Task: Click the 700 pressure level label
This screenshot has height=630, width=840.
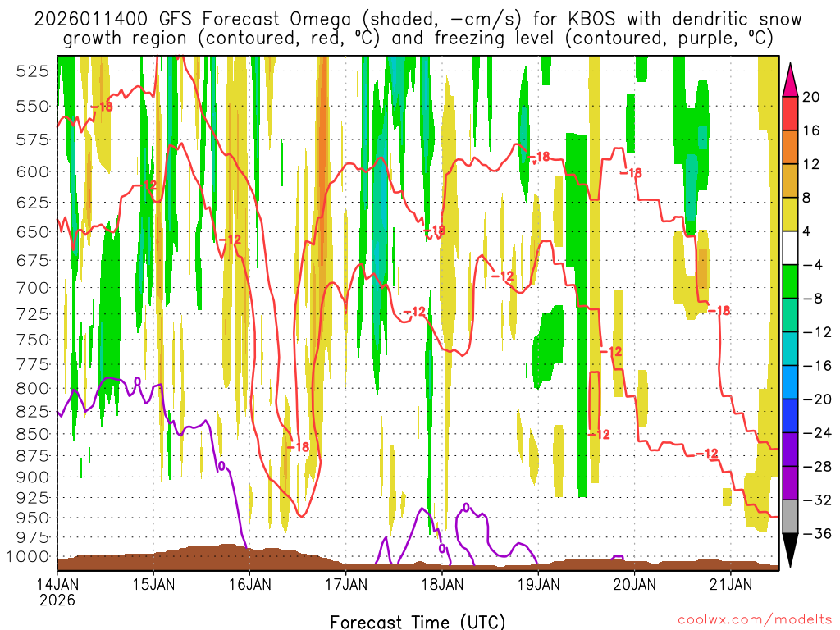Action: click(33, 288)
